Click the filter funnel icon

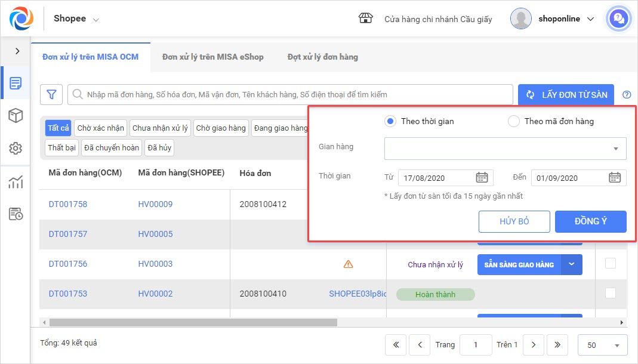[x=51, y=94]
